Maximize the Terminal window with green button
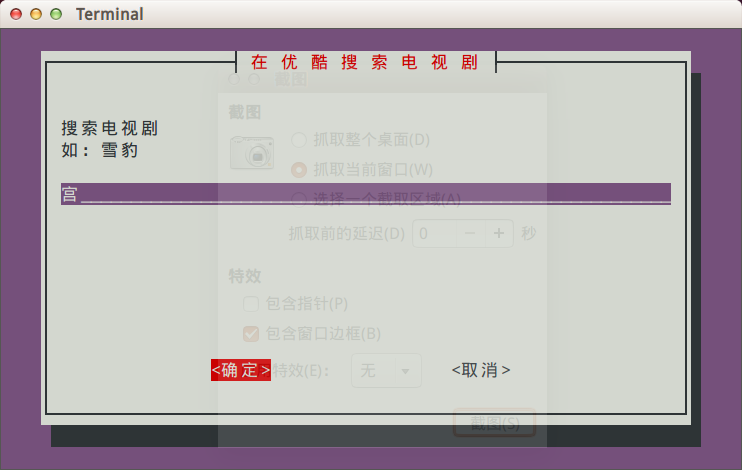This screenshot has height=470, width=742. click(56, 14)
